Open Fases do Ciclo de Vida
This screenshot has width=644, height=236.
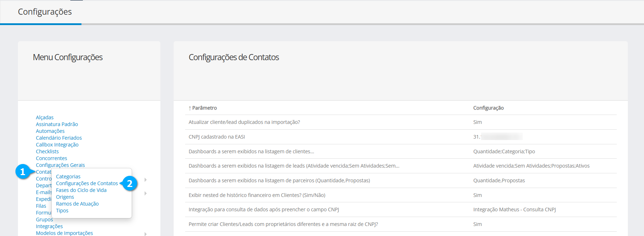(81, 190)
